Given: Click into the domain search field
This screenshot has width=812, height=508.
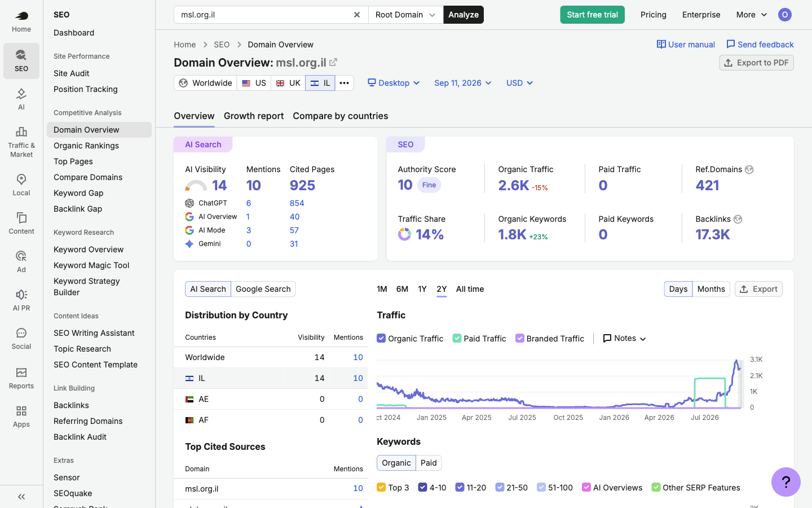Looking at the screenshot, I should point(264,15).
